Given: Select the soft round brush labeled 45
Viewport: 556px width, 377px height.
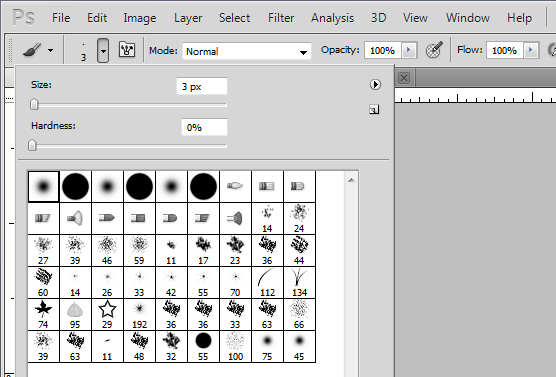Looking at the screenshot, I should tap(299, 346).
